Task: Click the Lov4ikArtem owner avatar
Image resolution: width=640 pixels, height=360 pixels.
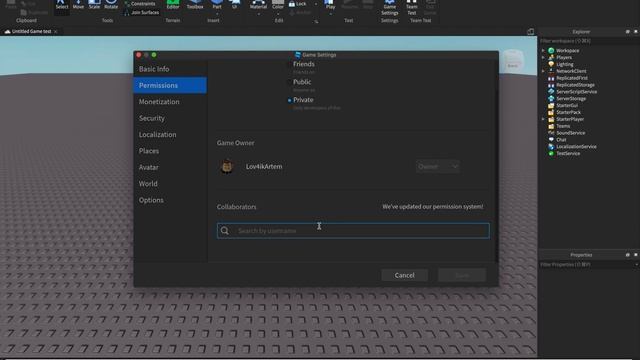Action: 227,167
